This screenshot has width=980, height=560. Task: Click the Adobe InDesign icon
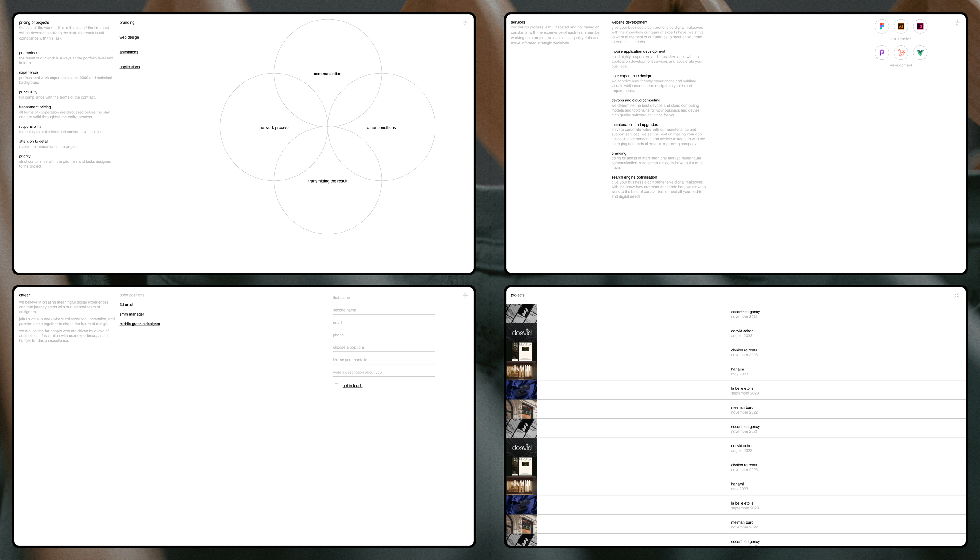pyautogui.click(x=920, y=26)
